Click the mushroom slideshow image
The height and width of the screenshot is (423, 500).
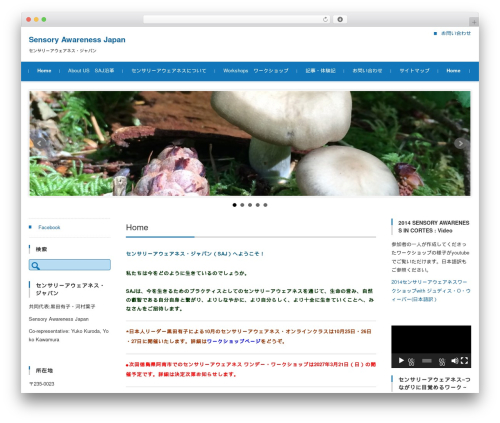[250, 143]
